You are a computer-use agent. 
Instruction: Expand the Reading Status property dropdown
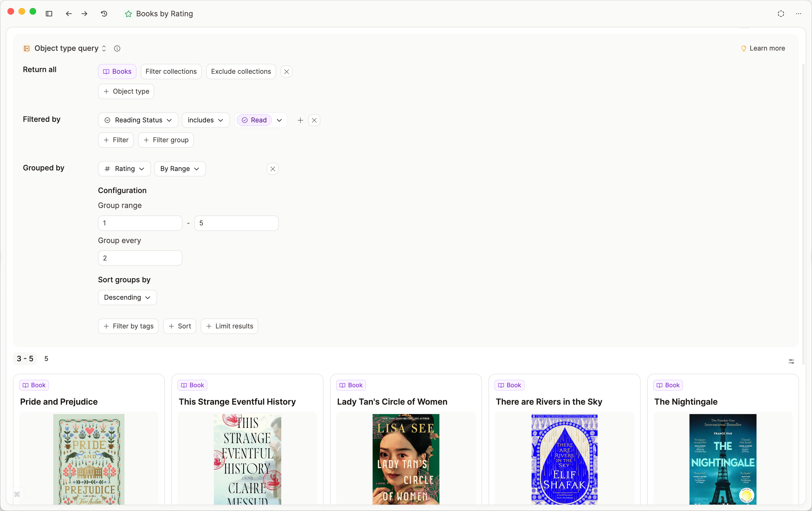click(138, 120)
